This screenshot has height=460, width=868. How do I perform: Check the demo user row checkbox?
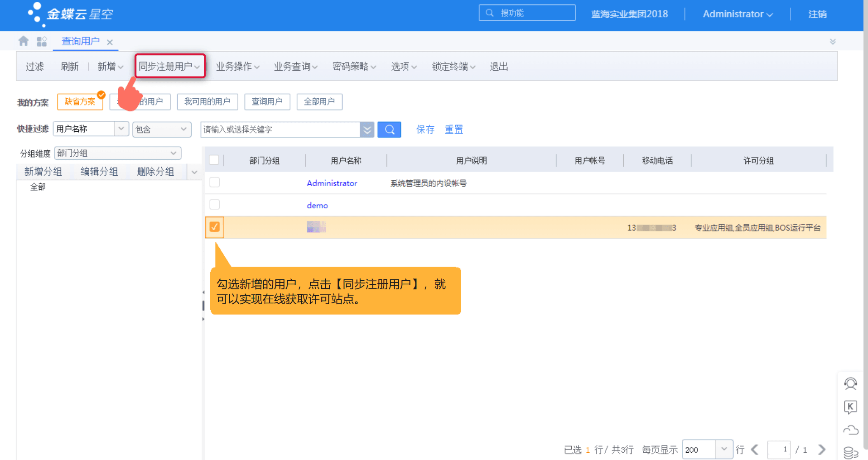click(214, 204)
